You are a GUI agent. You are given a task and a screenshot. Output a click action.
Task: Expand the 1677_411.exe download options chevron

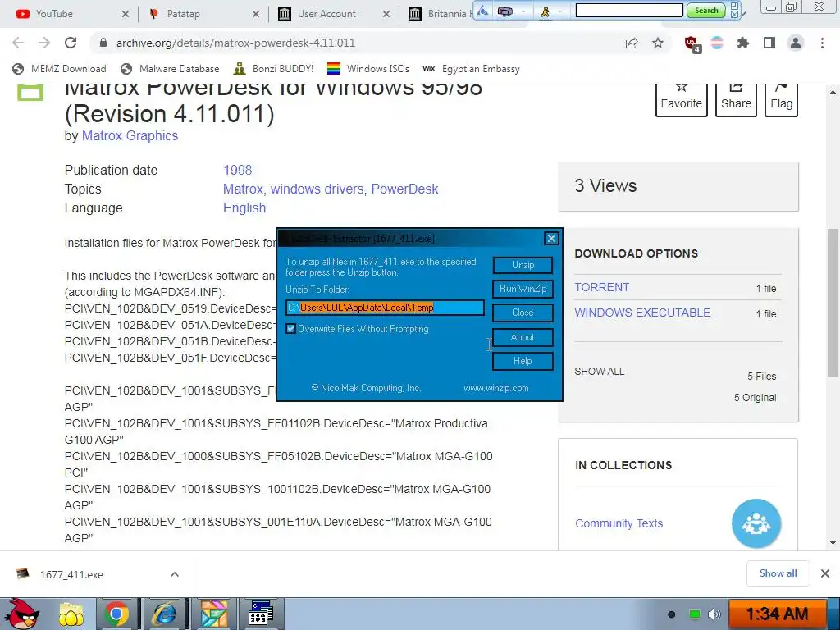coord(174,574)
